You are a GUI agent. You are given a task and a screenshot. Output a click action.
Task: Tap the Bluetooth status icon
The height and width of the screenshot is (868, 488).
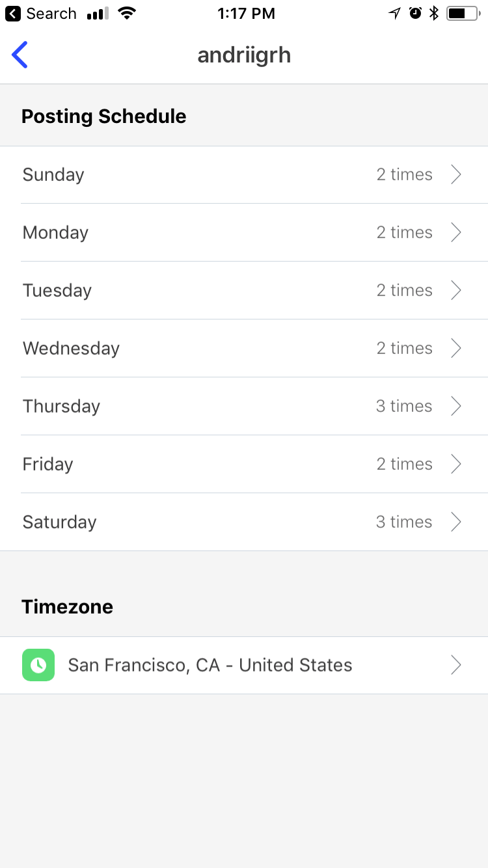(x=434, y=14)
